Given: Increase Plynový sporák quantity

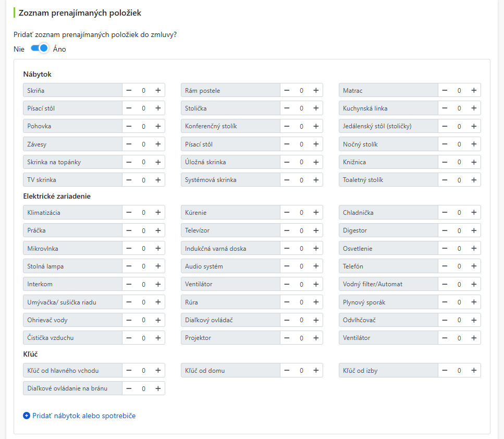Looking at the screenshot, I should 474,302.
